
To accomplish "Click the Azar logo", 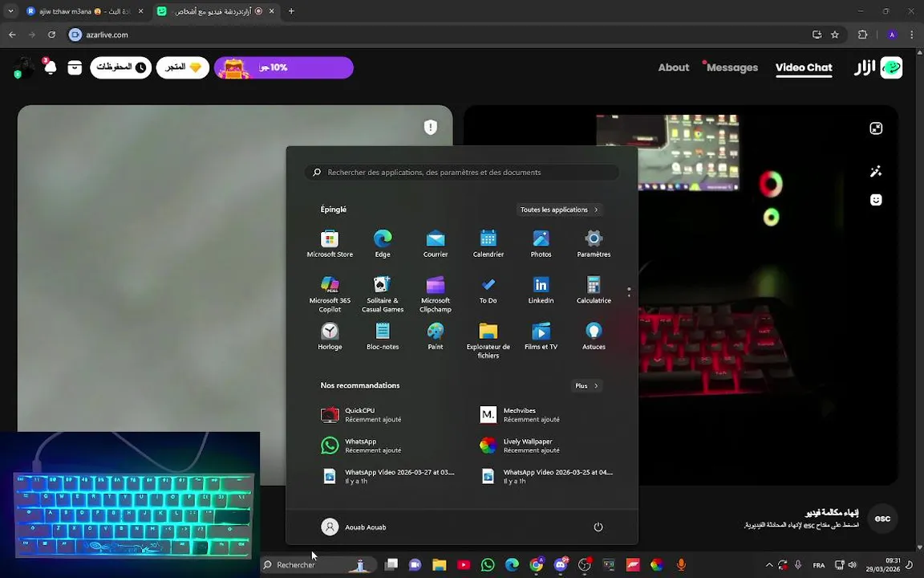I will pos(878,67).
